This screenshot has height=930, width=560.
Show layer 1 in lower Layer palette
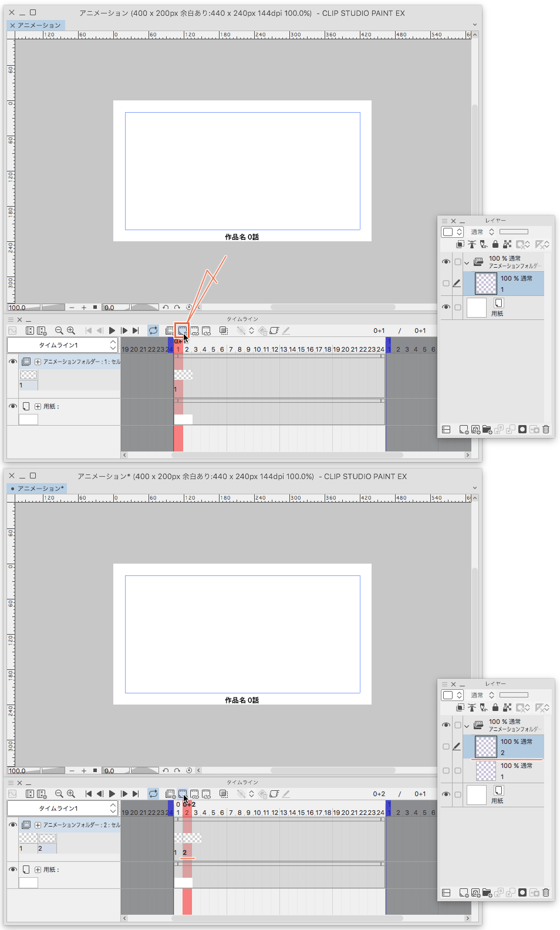[446, 770]
